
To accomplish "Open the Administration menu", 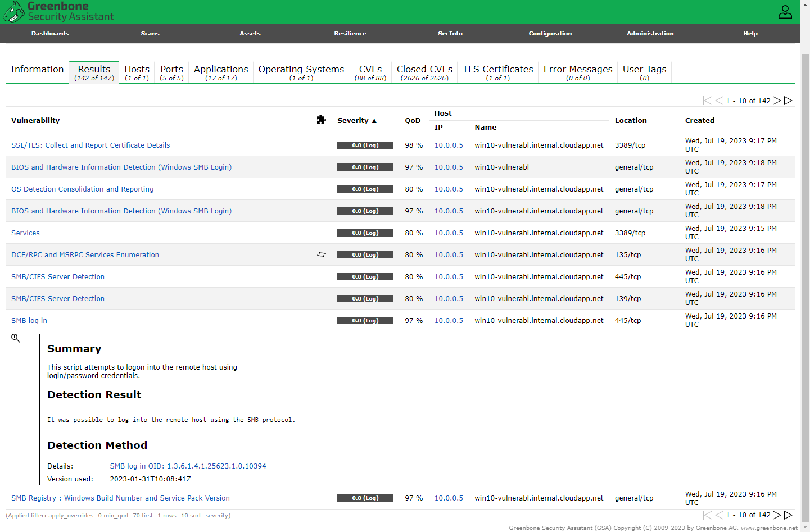I will pos(650,34).
